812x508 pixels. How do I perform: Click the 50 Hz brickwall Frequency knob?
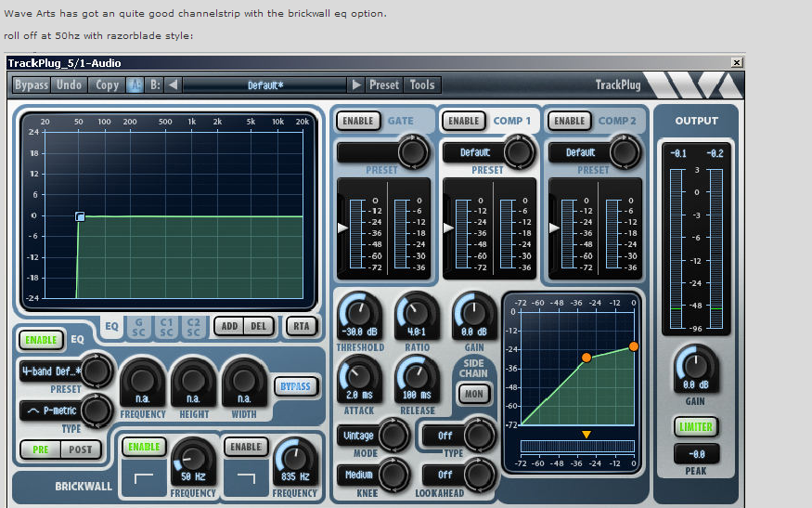(x=193, y=460)
